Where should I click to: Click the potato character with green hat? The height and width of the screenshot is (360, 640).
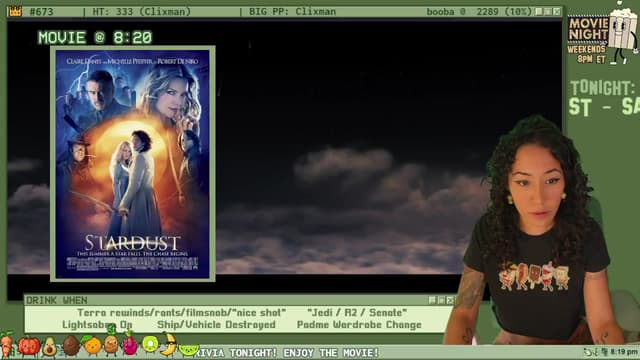pyautogui.click(x=111, y=340)
